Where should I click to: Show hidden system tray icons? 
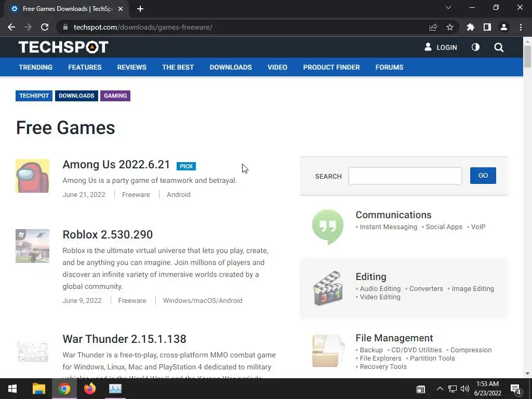point(440,389)
